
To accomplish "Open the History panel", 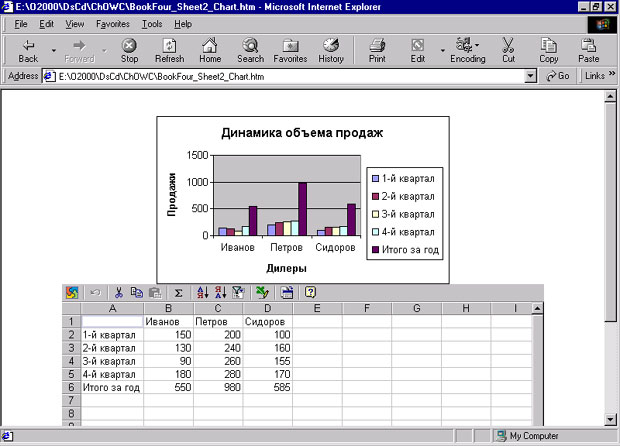I will tap(331, 51).
